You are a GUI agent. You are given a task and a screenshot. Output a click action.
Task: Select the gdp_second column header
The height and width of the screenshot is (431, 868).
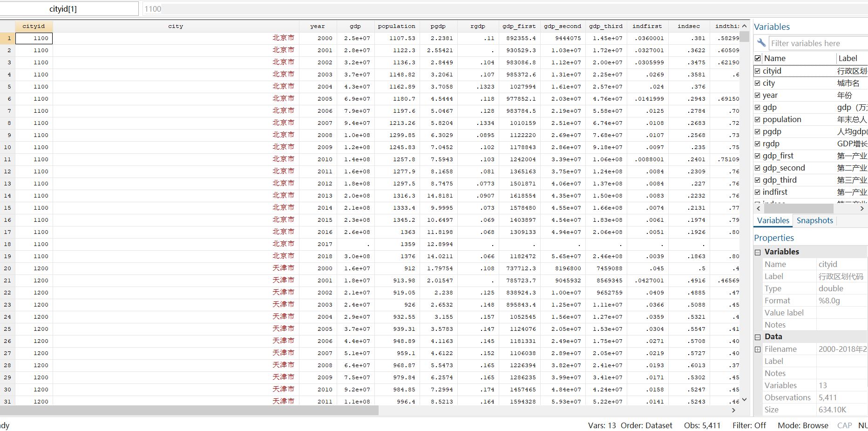point(562,26)
